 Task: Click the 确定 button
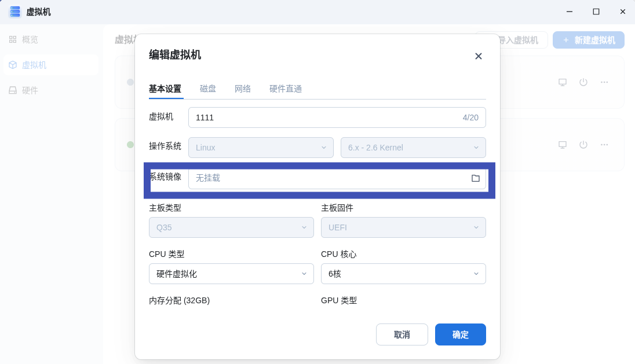coord(460,334)
